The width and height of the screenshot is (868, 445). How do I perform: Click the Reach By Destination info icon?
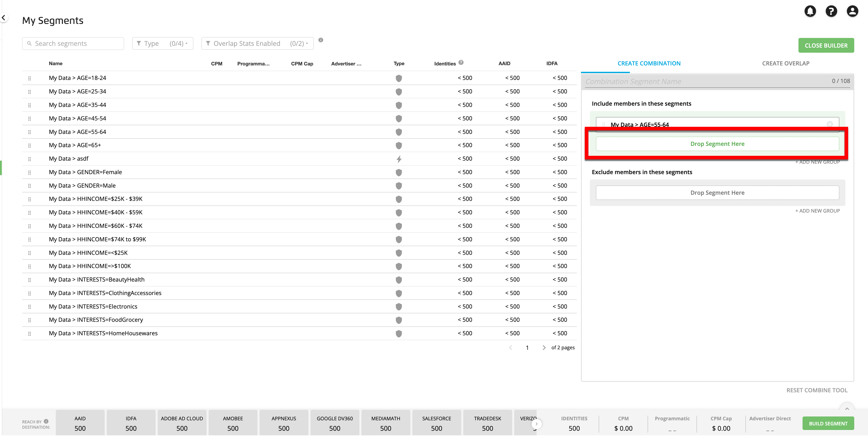[46, 421]
